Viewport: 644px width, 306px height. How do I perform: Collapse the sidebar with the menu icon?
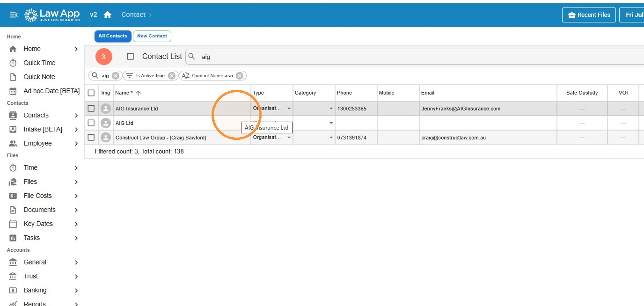click(14, 15)
